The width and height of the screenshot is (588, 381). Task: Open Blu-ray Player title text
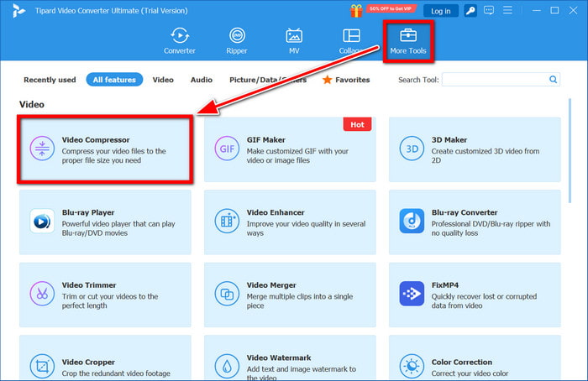click(x=88, y=212)
